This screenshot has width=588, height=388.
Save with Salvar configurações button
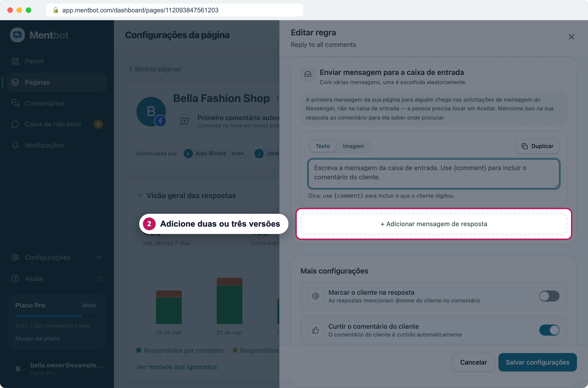click(x=537, y=362)
